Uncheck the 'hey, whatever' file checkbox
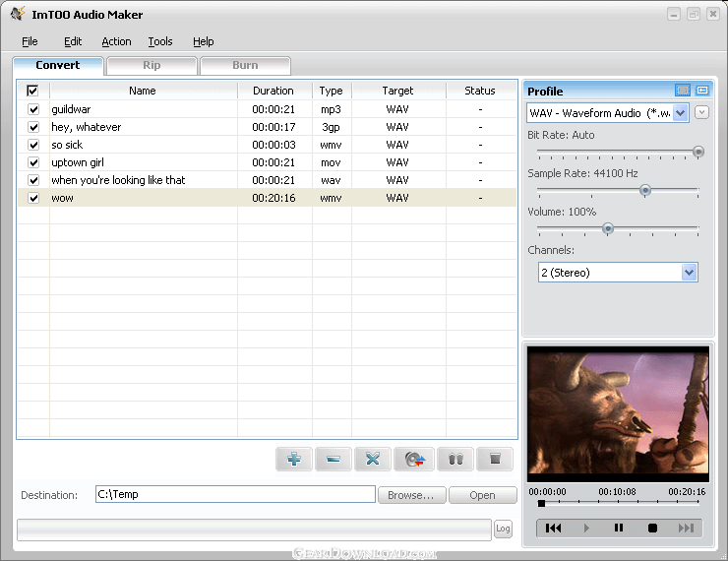 coord(33,127)
